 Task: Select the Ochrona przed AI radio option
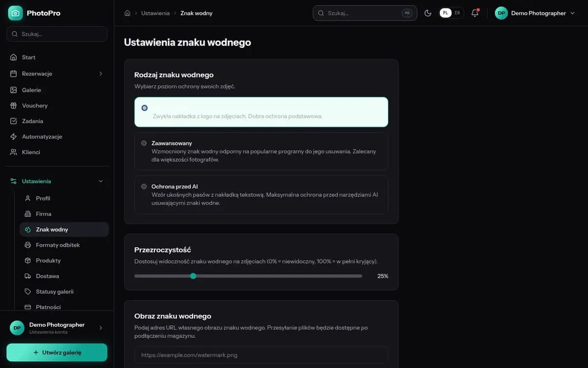[x=144, y=186]
